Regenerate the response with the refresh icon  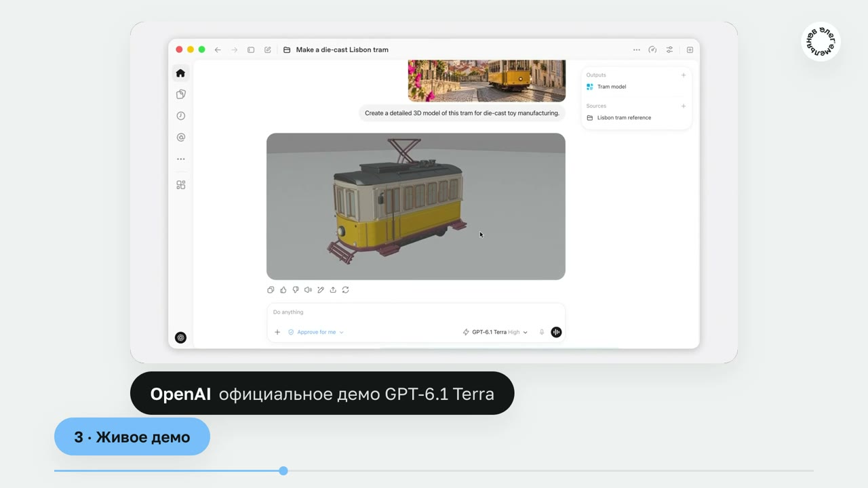tap(345, 289)
